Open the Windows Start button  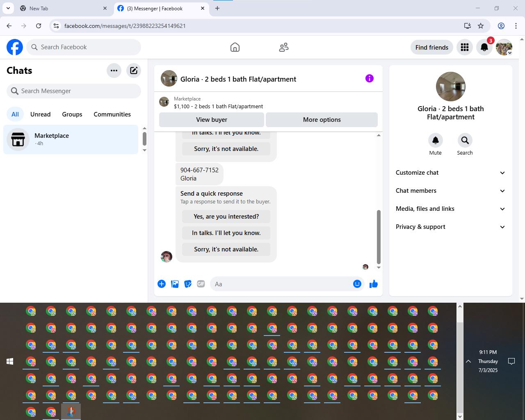pos(10,361)
